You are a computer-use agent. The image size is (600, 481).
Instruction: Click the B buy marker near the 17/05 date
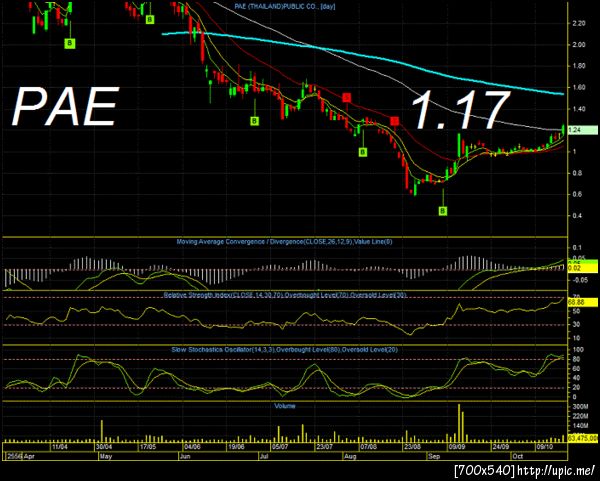tap(150, 19)
